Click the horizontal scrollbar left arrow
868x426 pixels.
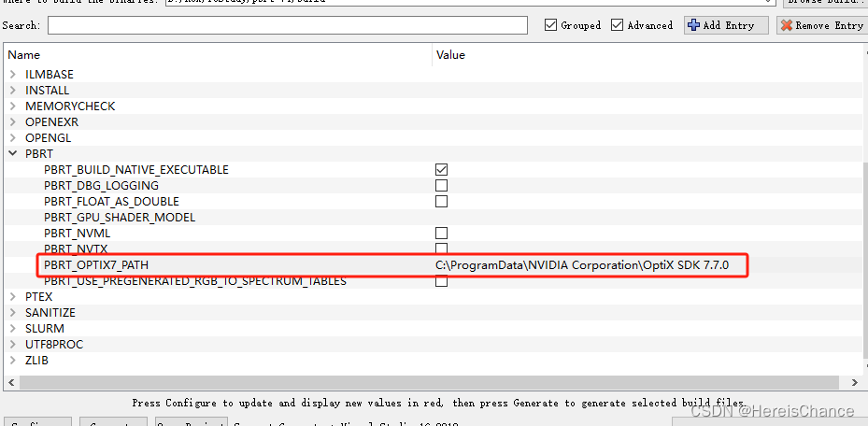[x=11, y=382]
